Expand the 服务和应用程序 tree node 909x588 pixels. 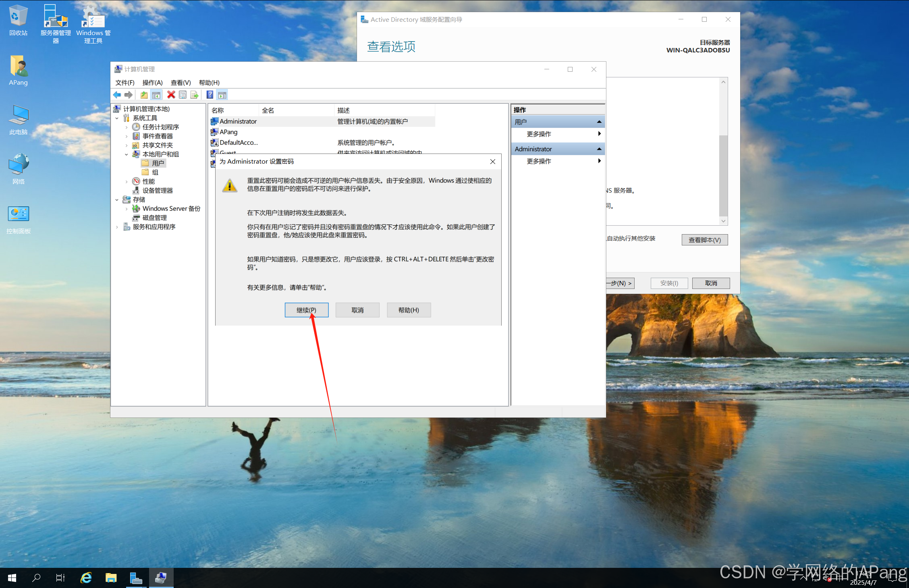point(117,227)
